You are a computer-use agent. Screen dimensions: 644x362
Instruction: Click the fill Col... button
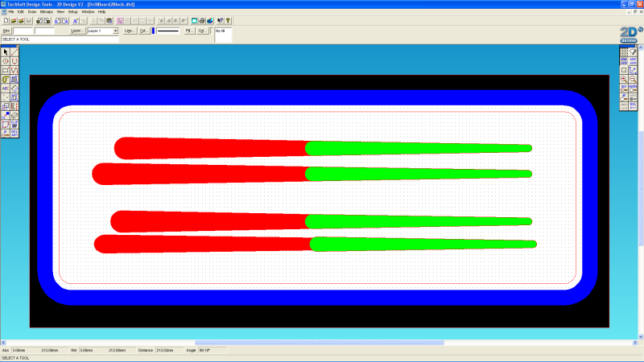click(202, 31)
